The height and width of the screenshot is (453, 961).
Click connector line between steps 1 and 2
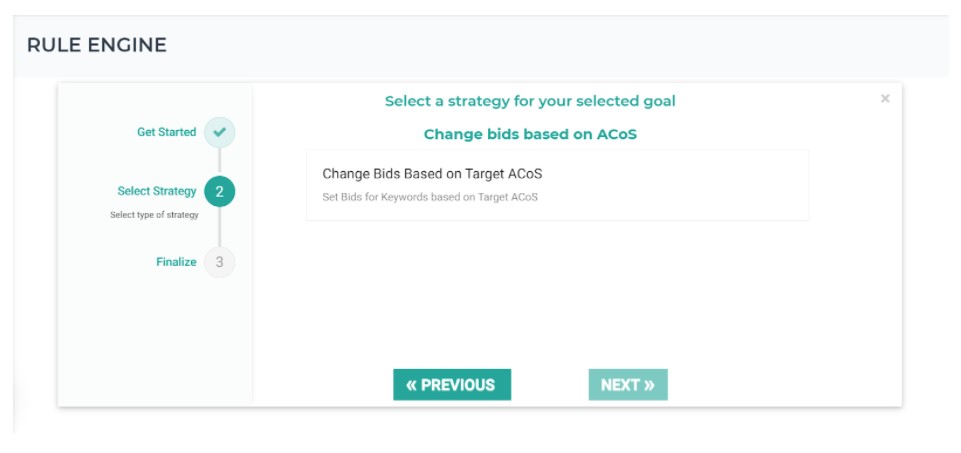pos(219,161)
